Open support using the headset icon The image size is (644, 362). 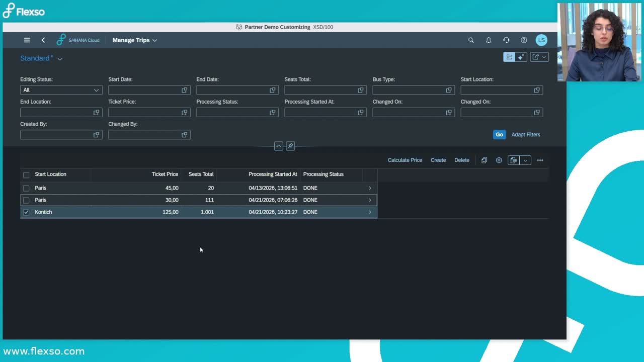[x=506, y=40]
